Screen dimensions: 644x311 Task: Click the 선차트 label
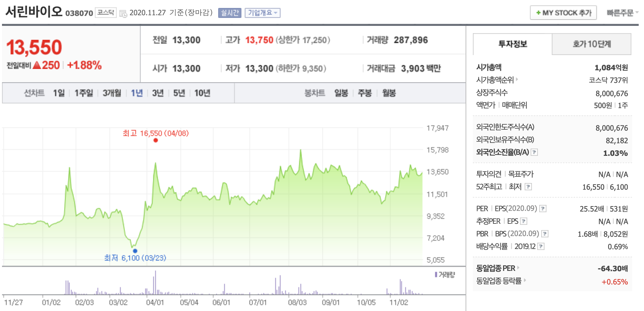click(x=34, y=93)
